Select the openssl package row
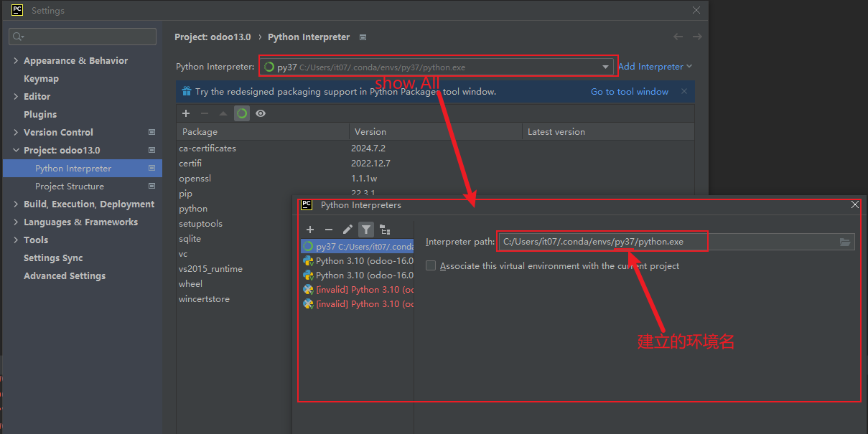Image resolution: width=868 pixels, height=434 pixels. 435,178
